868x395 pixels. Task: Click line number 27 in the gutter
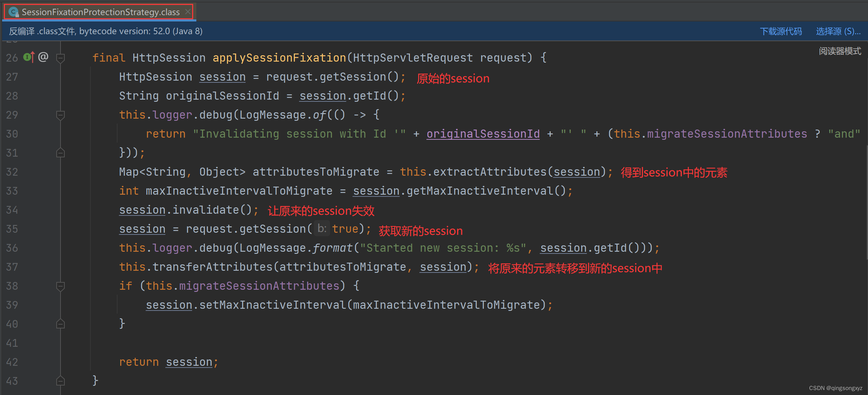click(x=12, y=77)
